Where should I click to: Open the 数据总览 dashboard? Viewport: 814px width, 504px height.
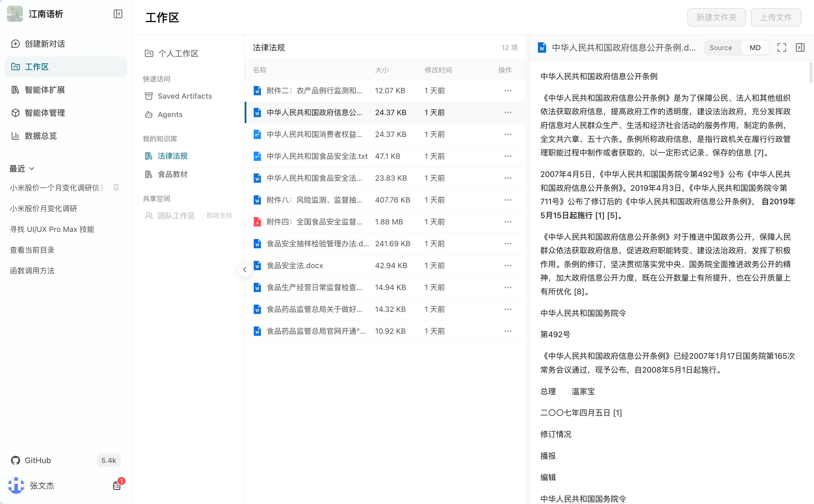pyautogui.click(x=66, y=136)
